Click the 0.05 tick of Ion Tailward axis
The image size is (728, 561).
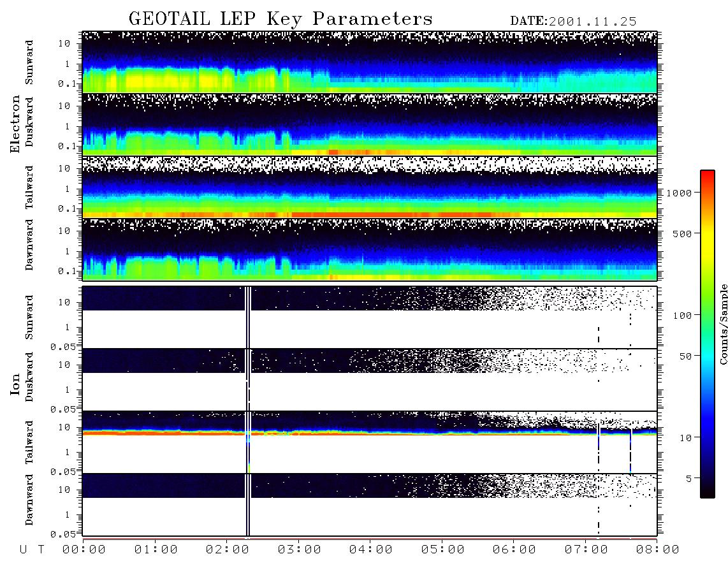(x=62, y=471)
